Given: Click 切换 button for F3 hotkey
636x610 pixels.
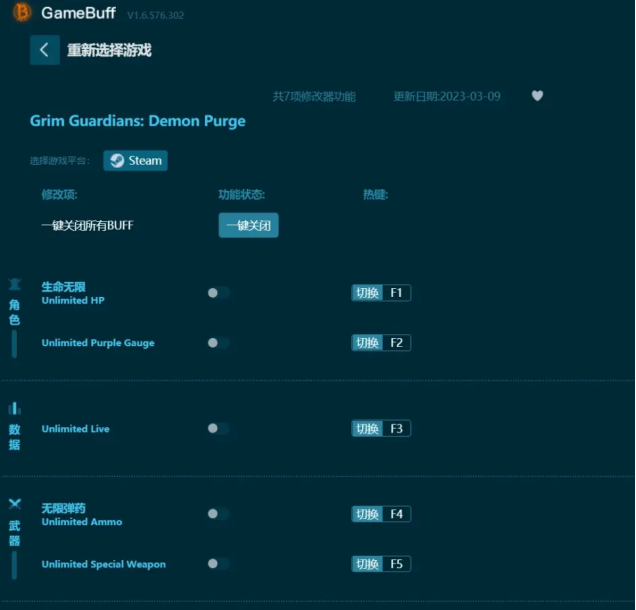Looking at the screenshot, I should (367, 428).
